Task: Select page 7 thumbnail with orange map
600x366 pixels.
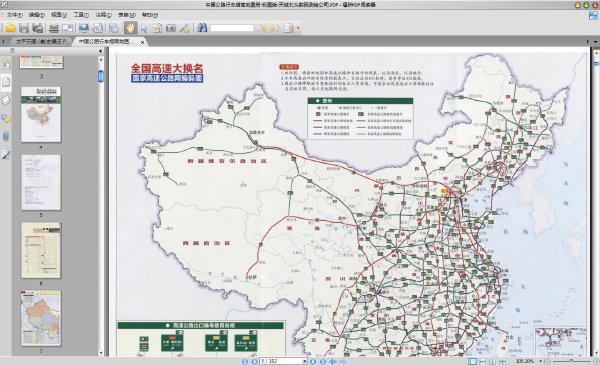Action: 41,318
